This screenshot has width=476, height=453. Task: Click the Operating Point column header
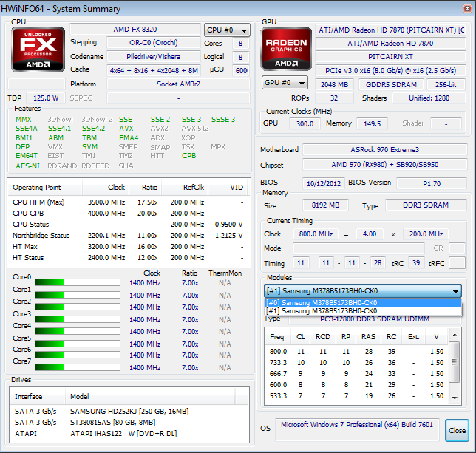tap(45, 188)
